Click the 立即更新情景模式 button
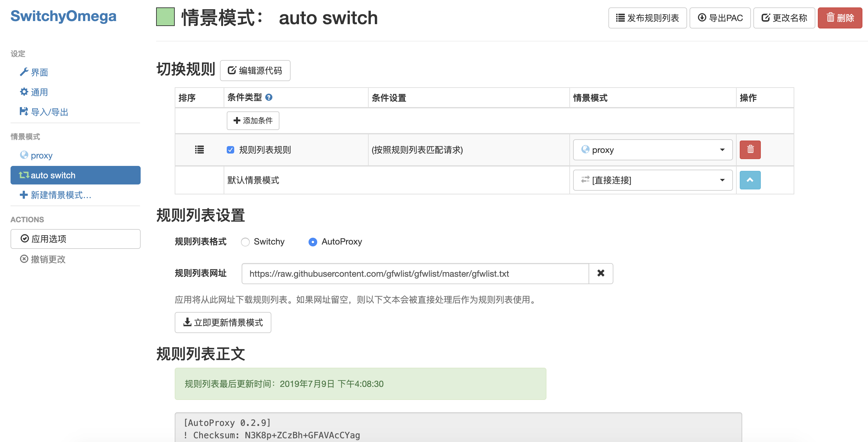 223,323
